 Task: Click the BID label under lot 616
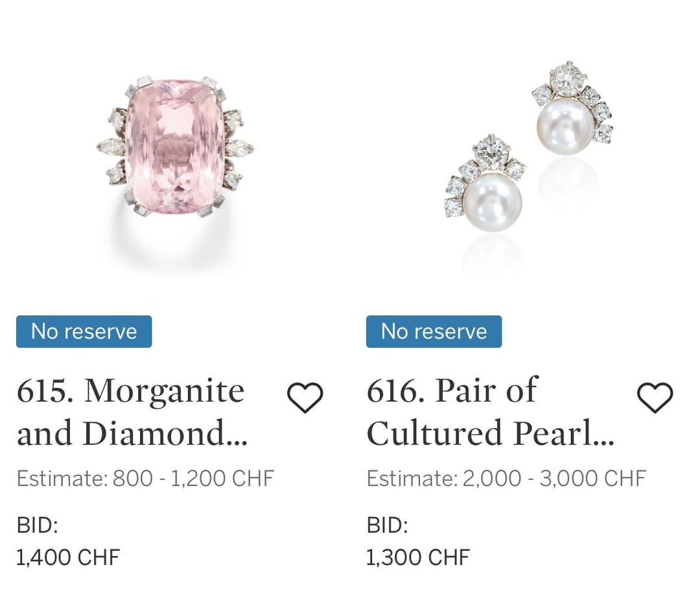[x=387, y=525]
